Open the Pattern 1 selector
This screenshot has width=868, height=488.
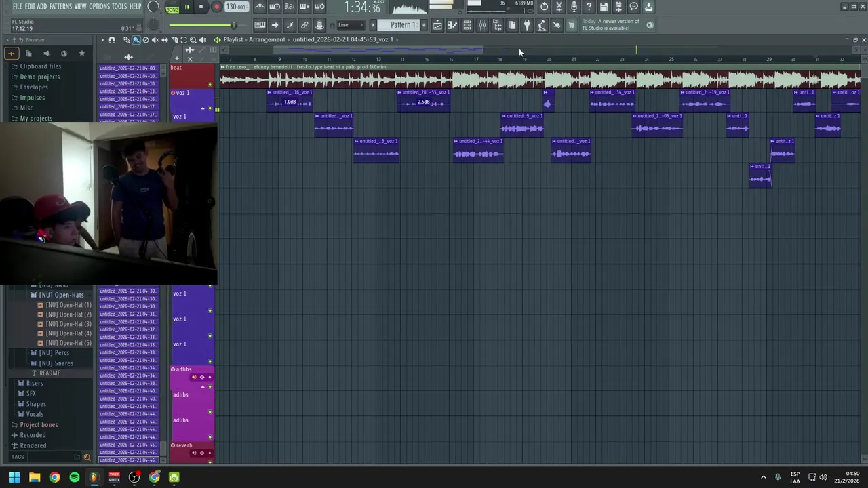[x=402, y=25]
